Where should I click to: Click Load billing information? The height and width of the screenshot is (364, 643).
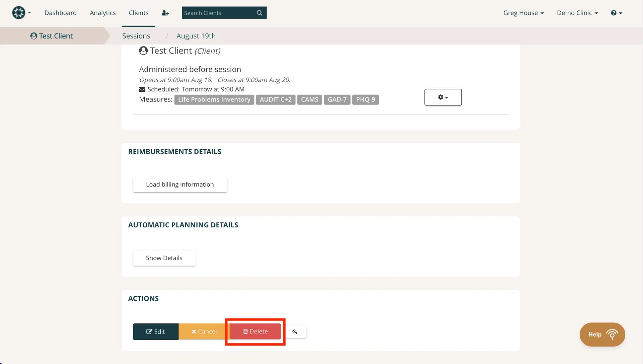(180, 184)
